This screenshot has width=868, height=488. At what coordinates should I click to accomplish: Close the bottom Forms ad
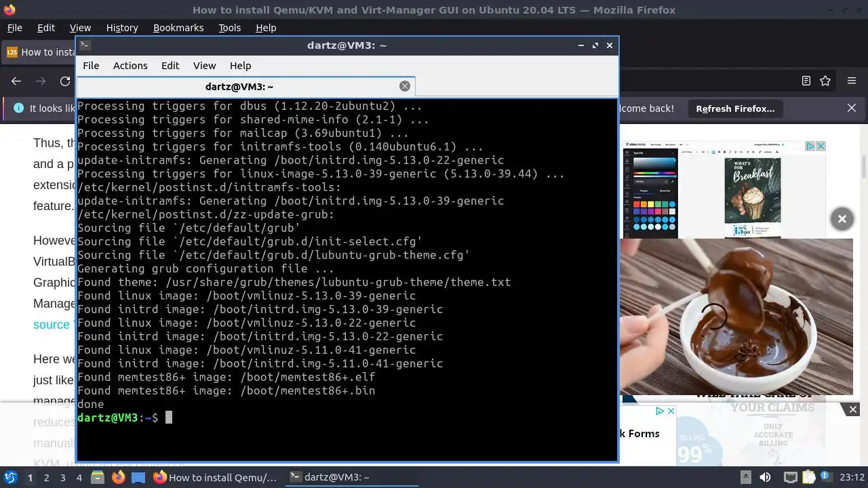(x=671, y=411)
